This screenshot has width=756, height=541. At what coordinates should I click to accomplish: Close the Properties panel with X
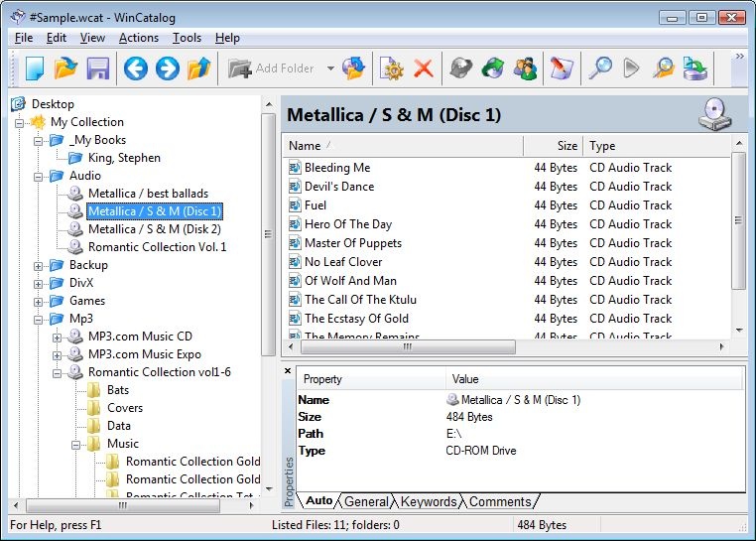point(288,370)
